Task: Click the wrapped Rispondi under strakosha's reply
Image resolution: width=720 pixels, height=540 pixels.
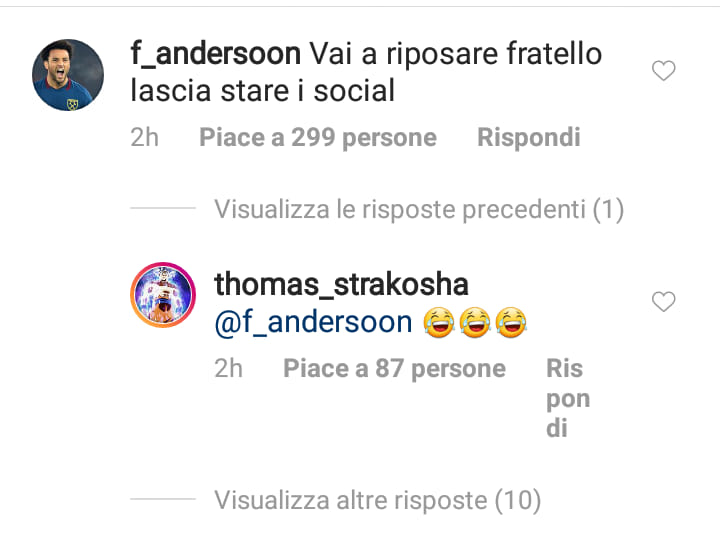Action: click(x=568, y=398)
